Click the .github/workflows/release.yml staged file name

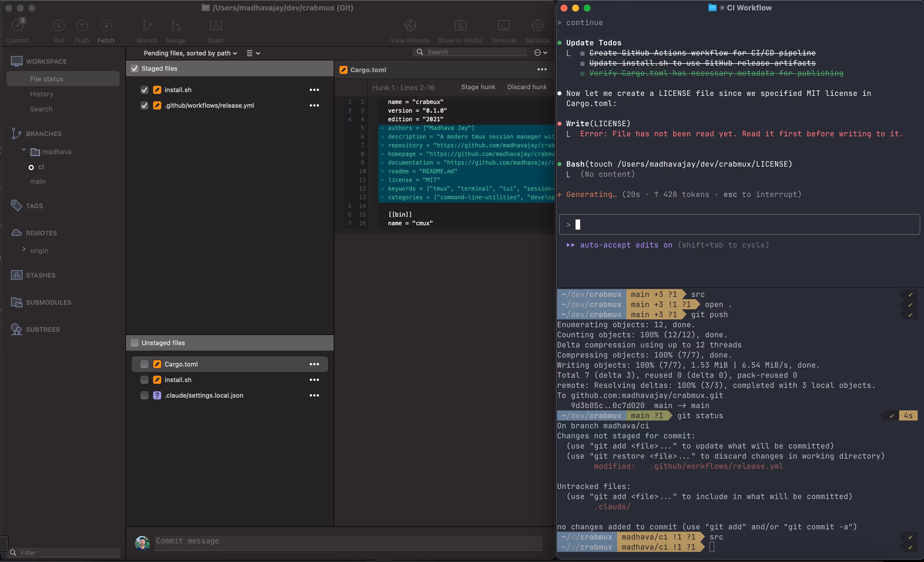(209, 105)
